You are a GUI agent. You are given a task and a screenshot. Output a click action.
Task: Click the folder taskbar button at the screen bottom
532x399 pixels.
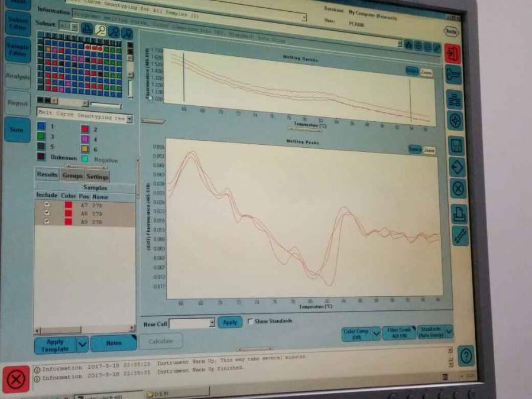point(177,394)
